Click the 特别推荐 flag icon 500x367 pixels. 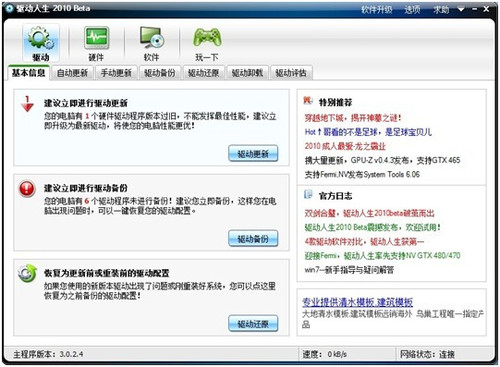click(x=308, y=101)
